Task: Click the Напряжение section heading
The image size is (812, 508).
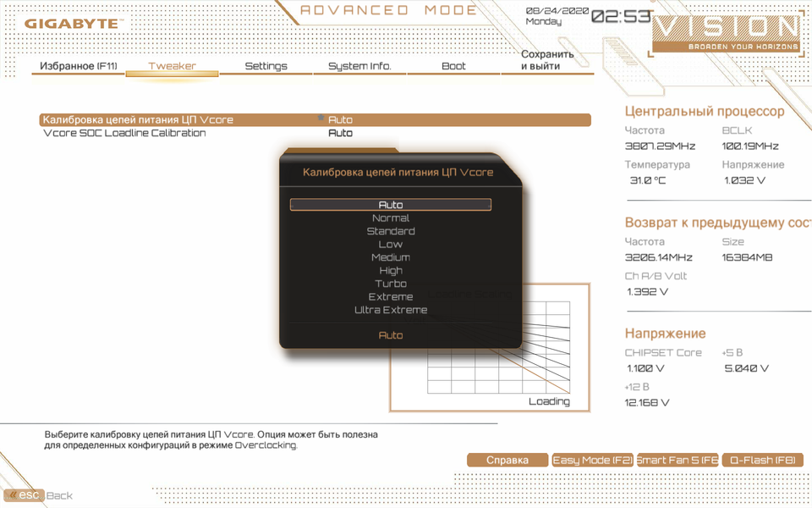Action: 665,334
